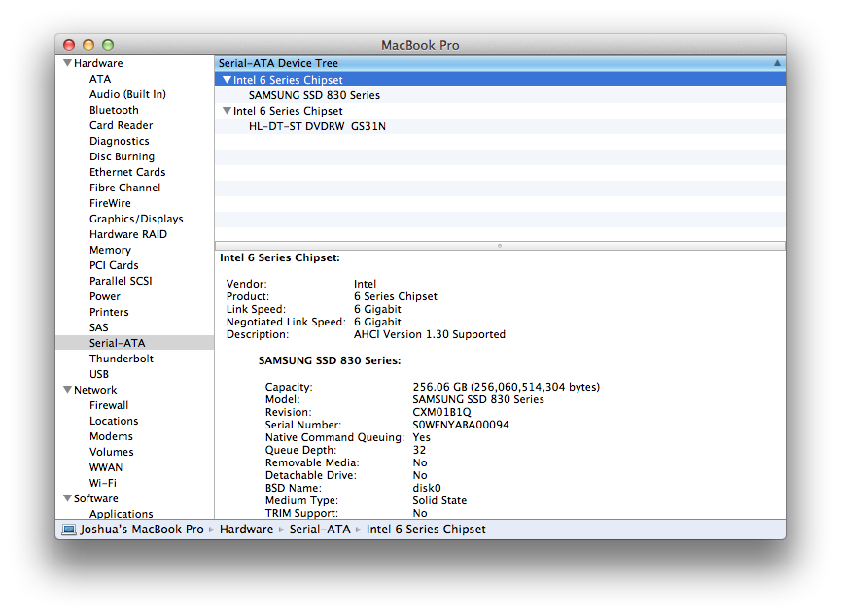This screenshot has height=616, width=841.
Task: Collapse the Hardware section triangle
Action: [x=68, y=63]
